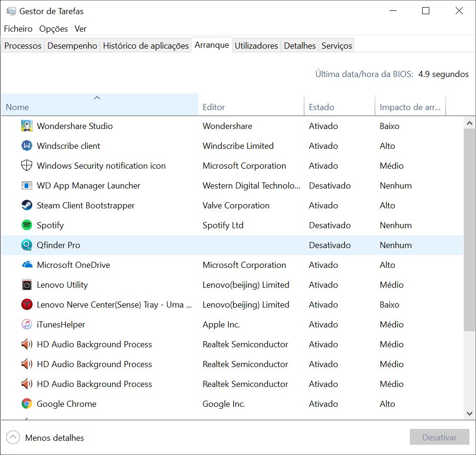476x455 pixels.
Task: Click Ativado status in Steam row
Action: 323,206
